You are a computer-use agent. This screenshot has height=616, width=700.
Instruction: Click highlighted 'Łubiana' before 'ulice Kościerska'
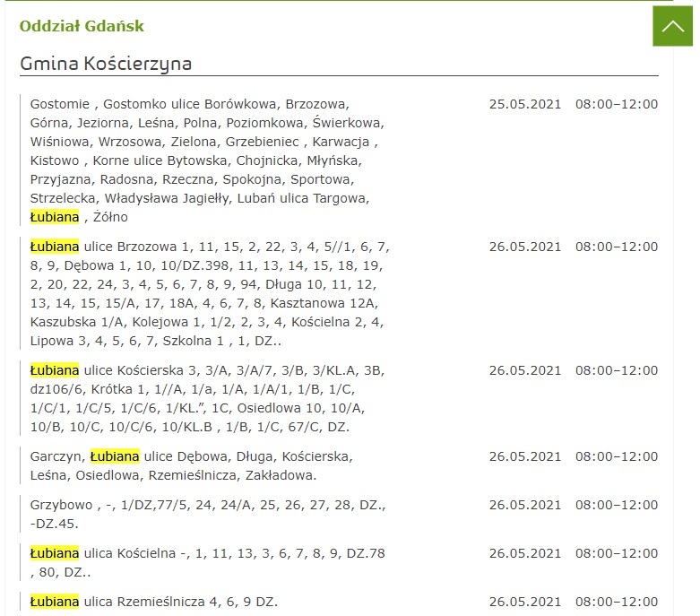tap(55, 370)
